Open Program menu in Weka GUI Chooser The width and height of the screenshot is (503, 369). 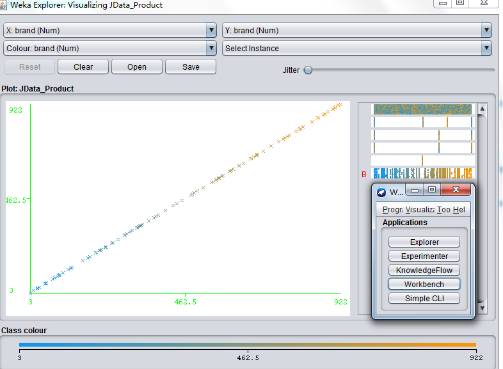(x=392, y=210)
